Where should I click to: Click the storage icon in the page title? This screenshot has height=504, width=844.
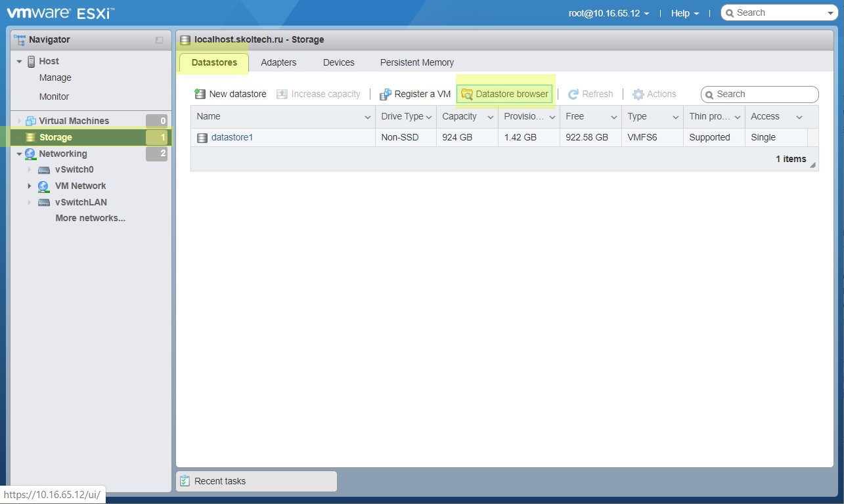(185, 40)
